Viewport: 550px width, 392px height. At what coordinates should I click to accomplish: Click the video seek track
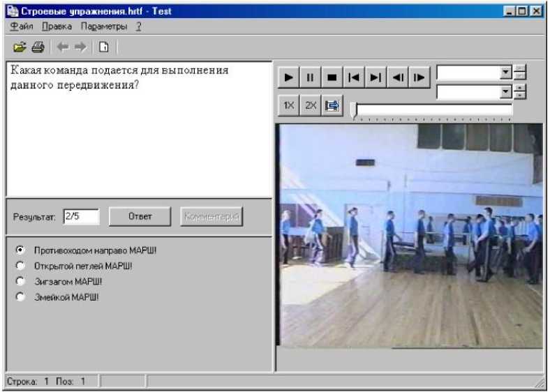coord(434,110)
